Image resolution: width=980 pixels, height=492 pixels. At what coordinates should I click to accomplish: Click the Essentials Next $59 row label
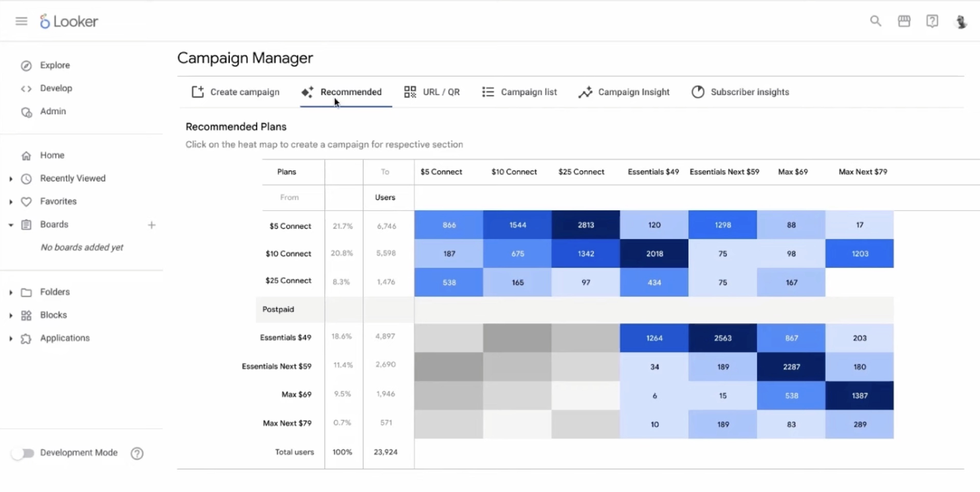pyautogui.click(x=277, y=367)
